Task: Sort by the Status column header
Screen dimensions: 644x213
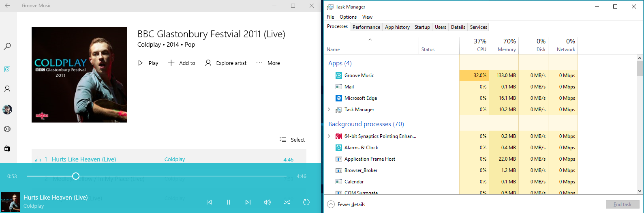Action: pyautogui.click(x=439, y=45)
